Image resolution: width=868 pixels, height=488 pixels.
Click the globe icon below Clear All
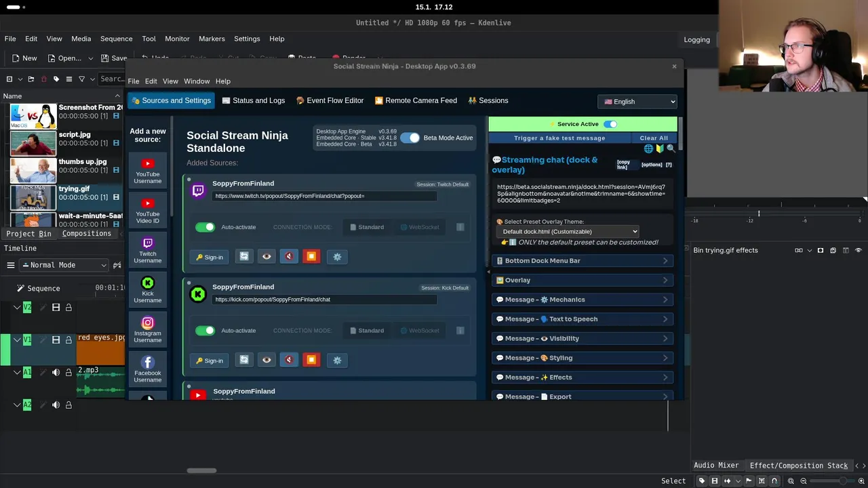click(x=648, y=148)
